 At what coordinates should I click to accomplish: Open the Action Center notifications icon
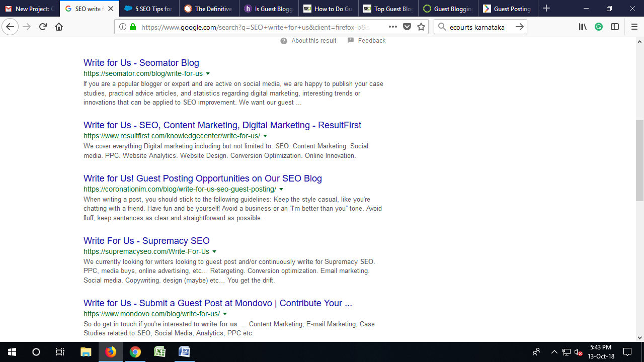[x=627, y=352]
